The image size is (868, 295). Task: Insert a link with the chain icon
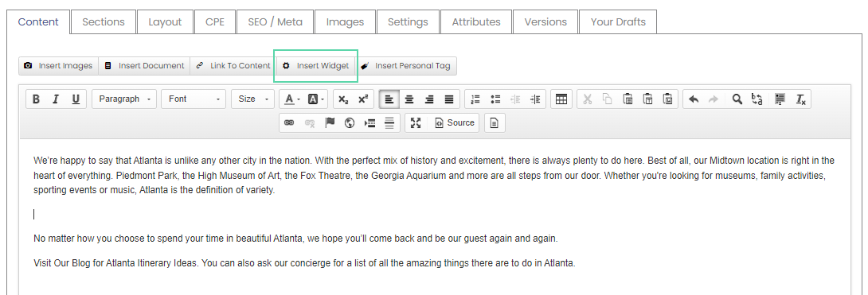pos(289,122)
